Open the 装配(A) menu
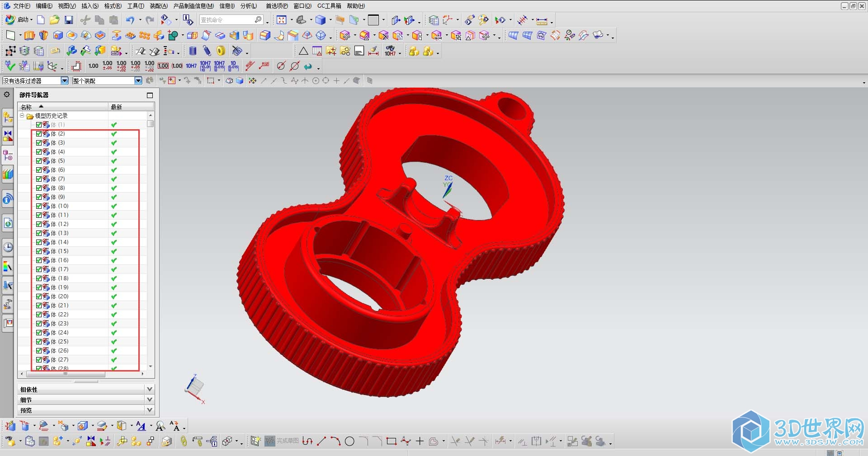 point(159,6)
